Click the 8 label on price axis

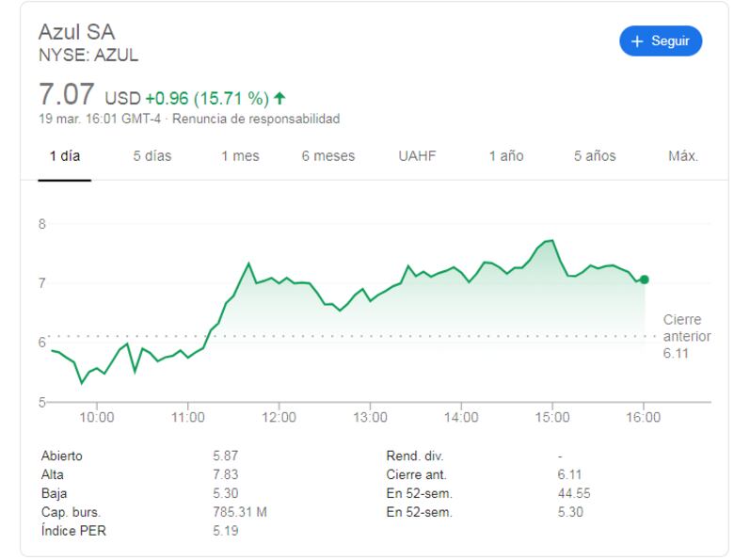pos(42,224)
